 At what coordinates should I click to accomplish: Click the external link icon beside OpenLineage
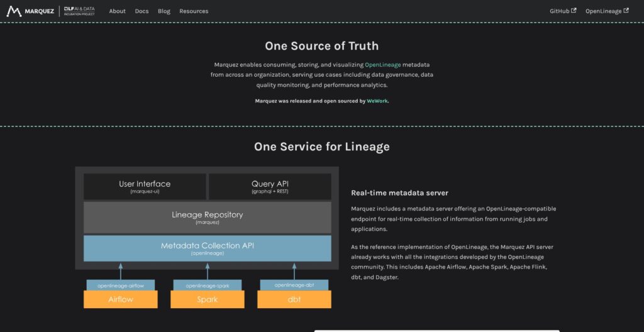[626, 11]
